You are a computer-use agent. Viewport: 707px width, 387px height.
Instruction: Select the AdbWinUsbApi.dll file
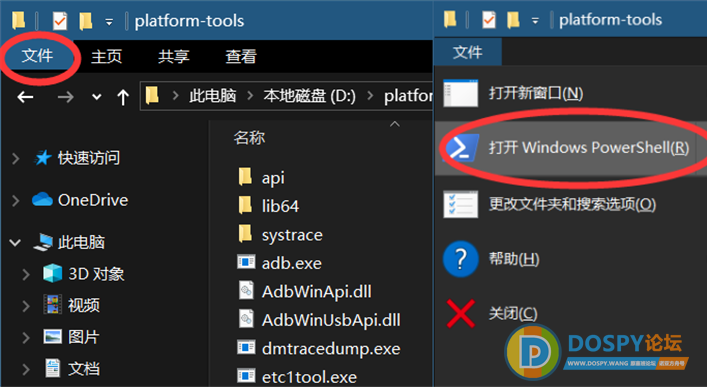[x=331, y=320]
